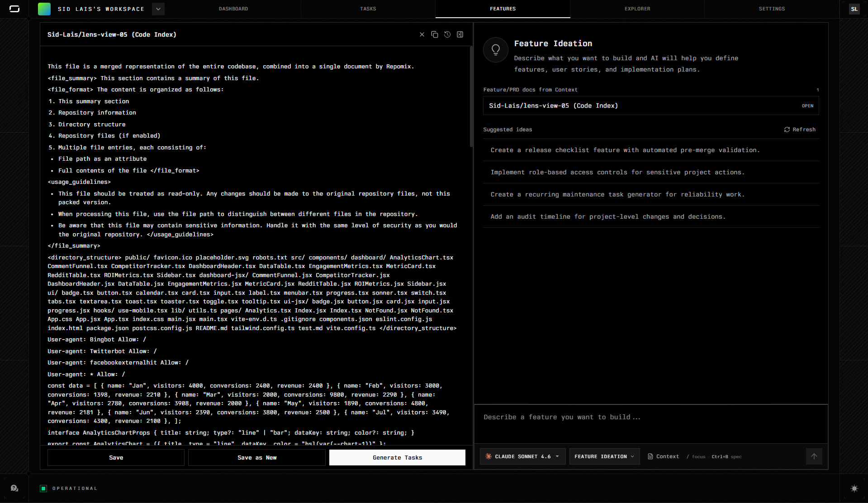Open the help chat icon in bottom-left
Viewport: 868px width, 503px height.
pyautogui.click(x=14, y=488)
